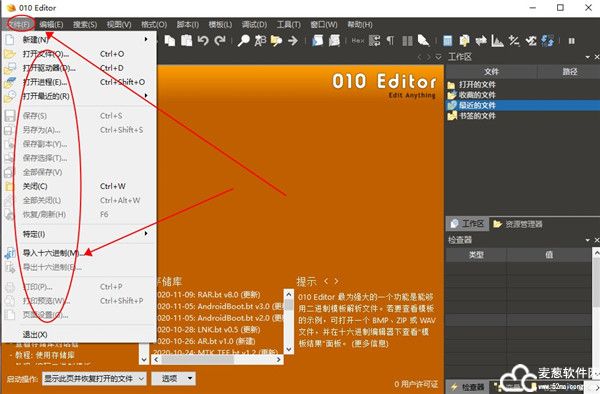Open the 搜索(S) menu

pos(85,24)
